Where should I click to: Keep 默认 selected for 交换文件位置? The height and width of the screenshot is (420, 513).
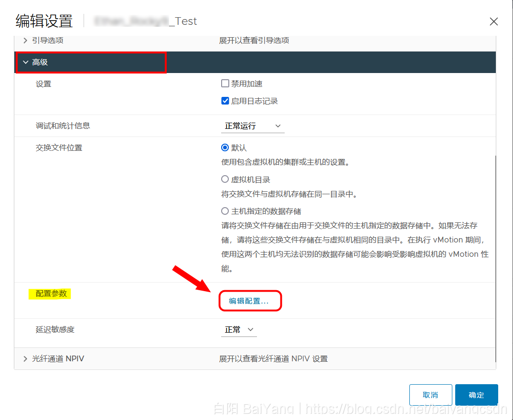click(x=224, y=147)
